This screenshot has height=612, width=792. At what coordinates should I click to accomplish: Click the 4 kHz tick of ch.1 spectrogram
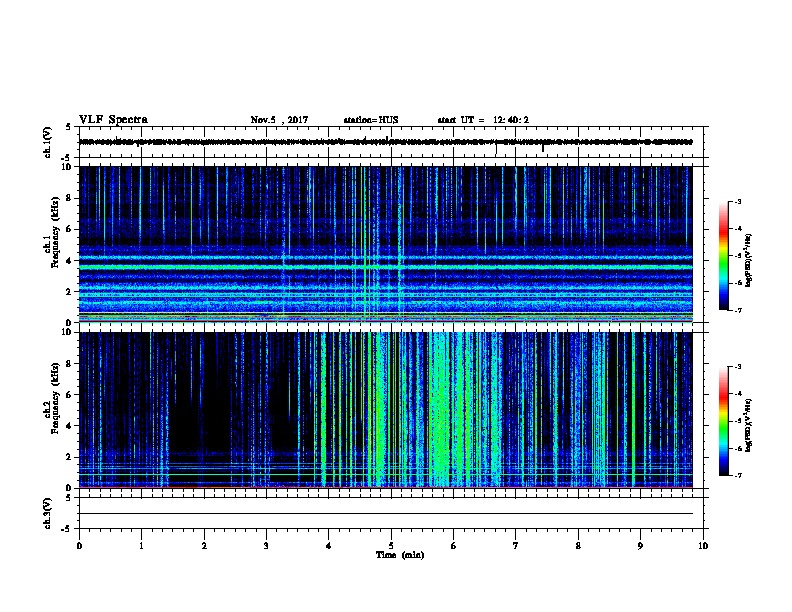[70, 261]
